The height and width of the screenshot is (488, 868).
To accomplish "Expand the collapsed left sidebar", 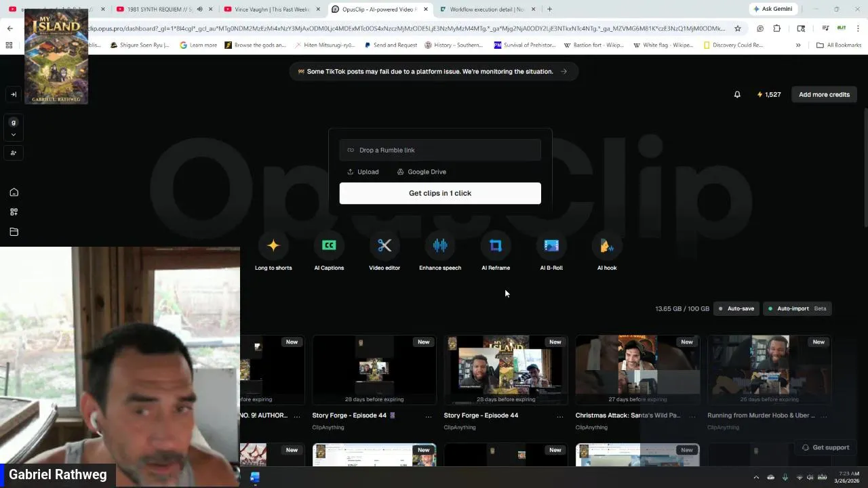I will [14, 94].
